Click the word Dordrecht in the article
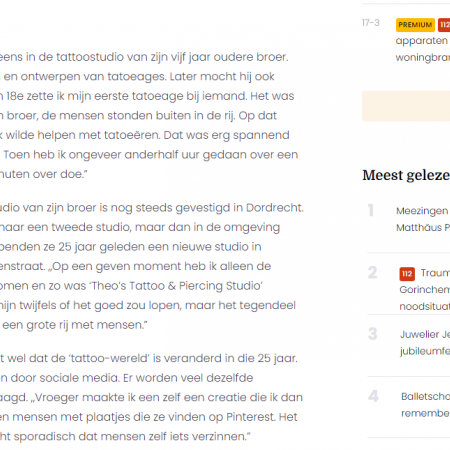Viewport: 450px width, 450px height. pyautogui.click(x=275, y=208)
